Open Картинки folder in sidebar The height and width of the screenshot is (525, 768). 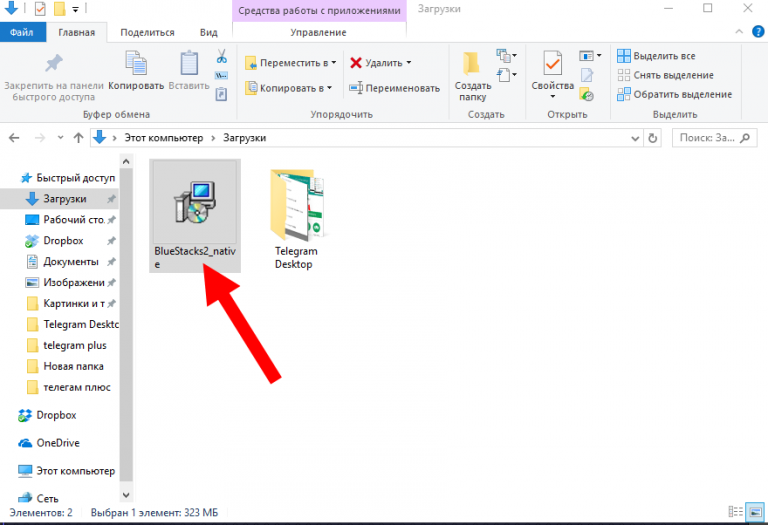point(71,304)
